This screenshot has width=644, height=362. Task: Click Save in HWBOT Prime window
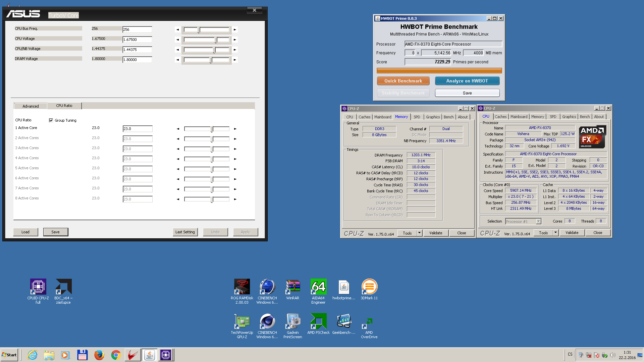point(467,93)
